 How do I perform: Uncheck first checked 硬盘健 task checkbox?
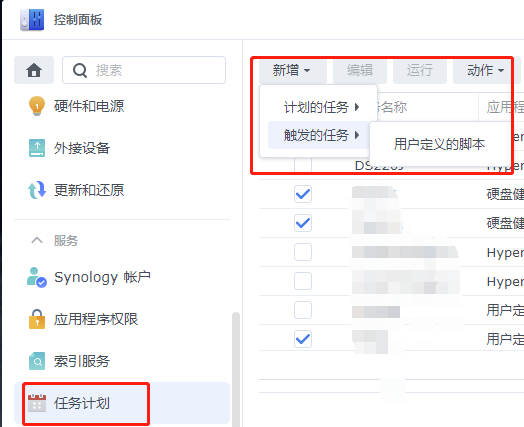[303, 194]
